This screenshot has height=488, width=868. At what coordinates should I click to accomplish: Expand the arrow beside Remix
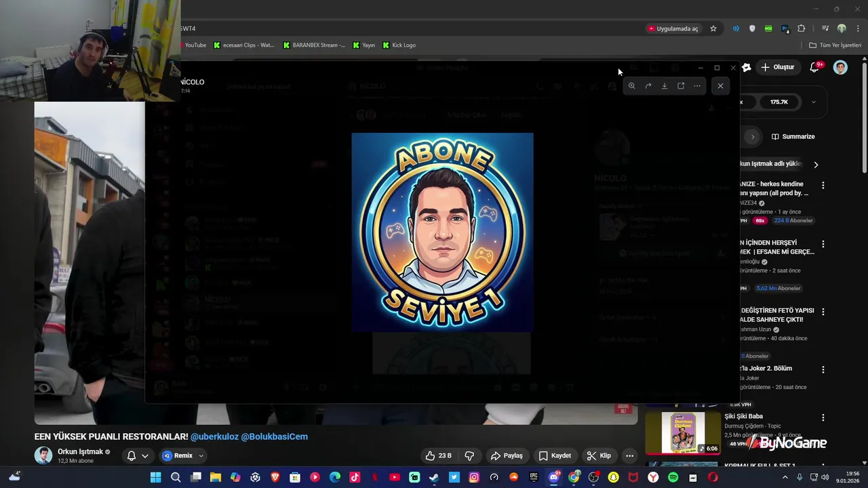pyautogui.click(x=201, y=455)
